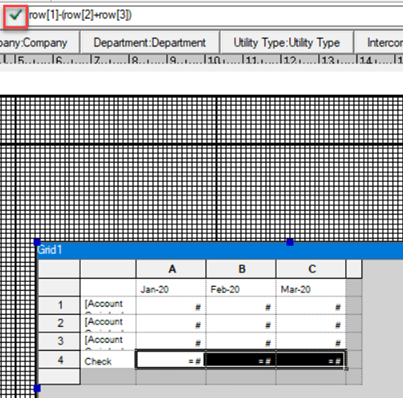This screenshot has height=398, width=403.
Task: Select column C header
Action: 311,269
